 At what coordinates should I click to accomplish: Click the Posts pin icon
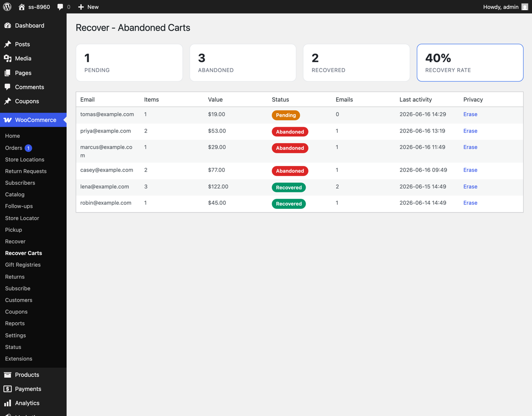(7, 44)
